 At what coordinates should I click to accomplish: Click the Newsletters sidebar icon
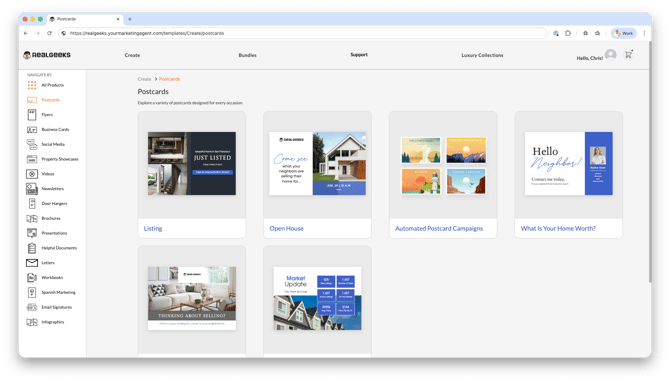click(x=32, y=189)
